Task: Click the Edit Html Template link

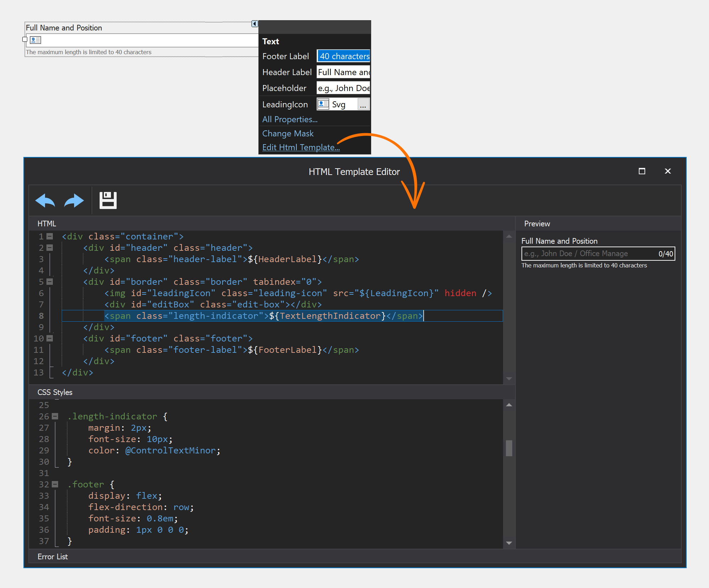Action: [301, 147]
